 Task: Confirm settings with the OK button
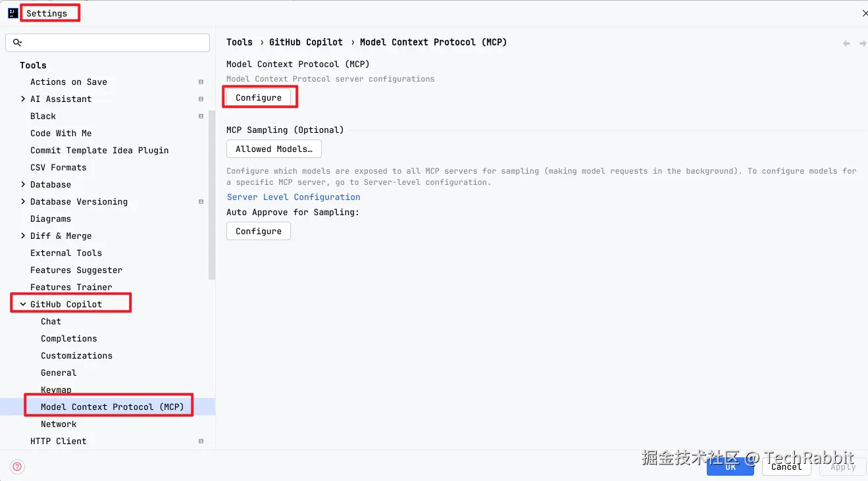730,467
